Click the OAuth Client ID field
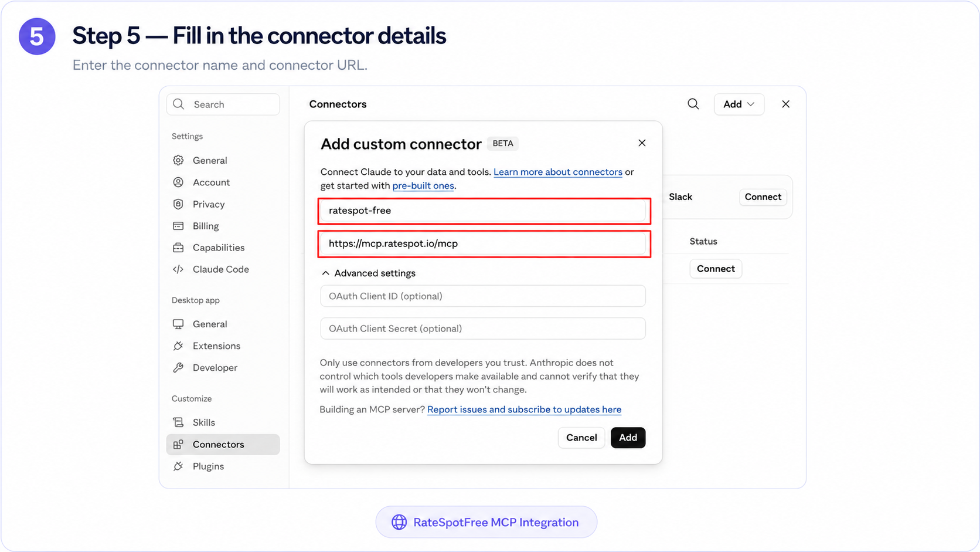The image size is (980, 552). [x=483, y=296]
